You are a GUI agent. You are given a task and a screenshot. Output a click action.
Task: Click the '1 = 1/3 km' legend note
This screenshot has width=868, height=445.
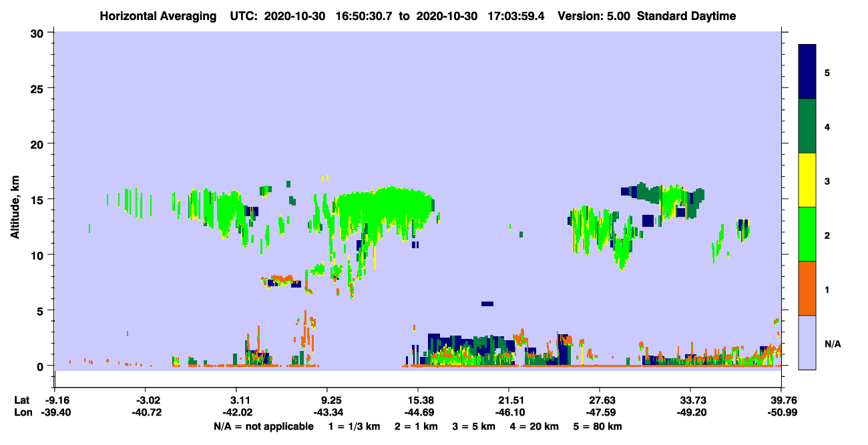coord(356,426)
